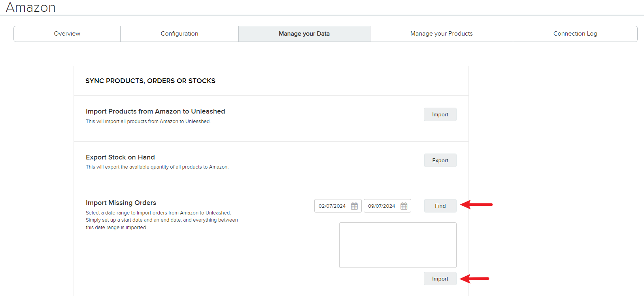Go to the Manage your Products tab

[x=442, y=34]
